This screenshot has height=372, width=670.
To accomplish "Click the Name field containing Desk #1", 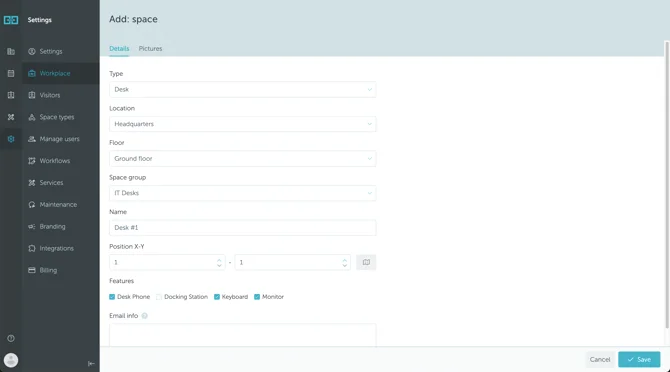I will point(243,228).
